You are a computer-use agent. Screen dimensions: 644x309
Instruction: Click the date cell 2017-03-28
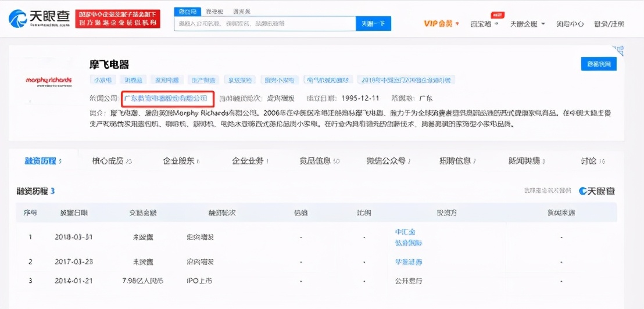(74, 261)
